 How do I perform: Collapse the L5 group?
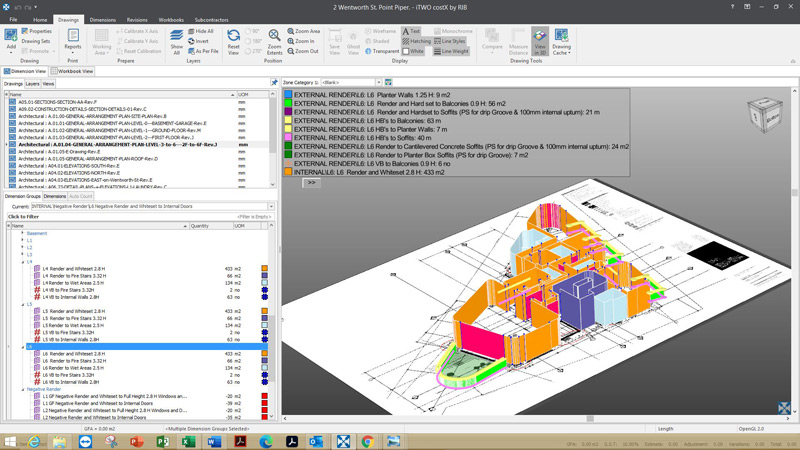coord(22,304)
